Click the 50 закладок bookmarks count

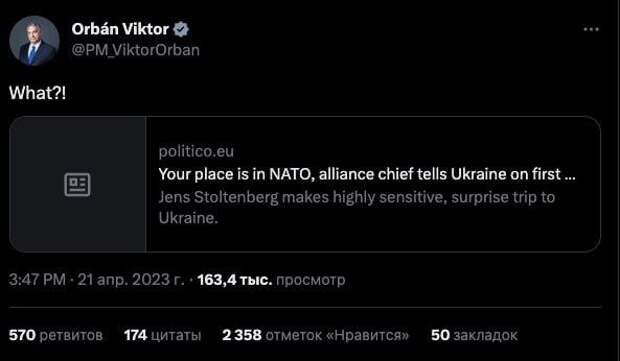pos(474,335)
